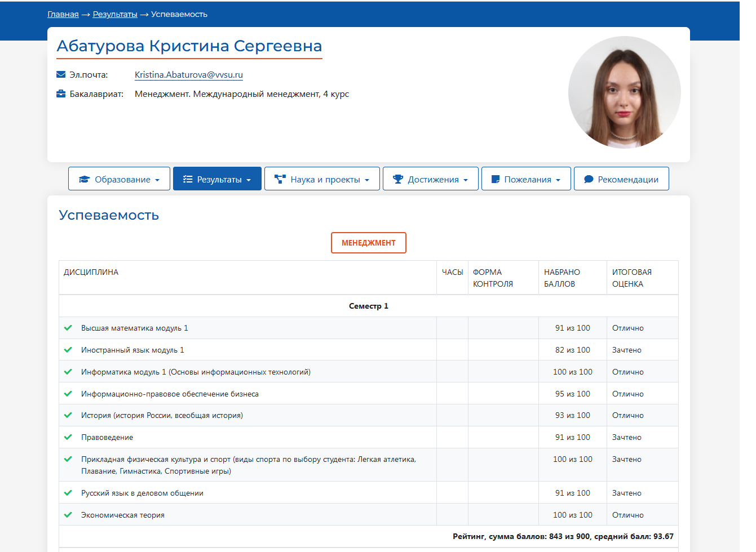Screen dimensions: 756x552
Task: Click the trophy icon on Достижения
Action: point(398,179)
